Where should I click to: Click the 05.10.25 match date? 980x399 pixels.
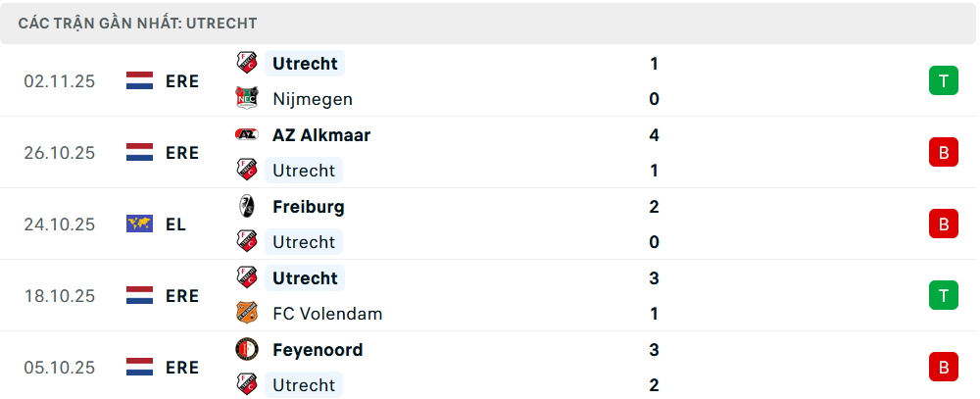click(x=60, y=367)
